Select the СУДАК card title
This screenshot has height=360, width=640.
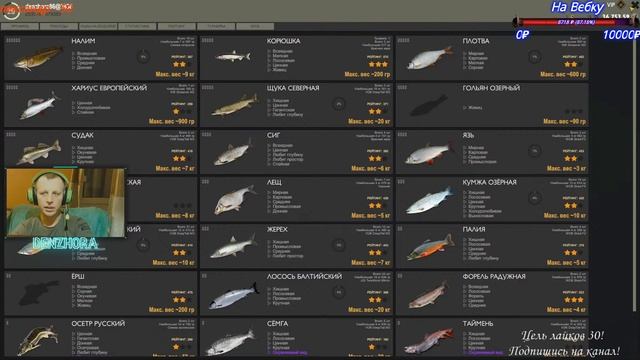point(82,135)
